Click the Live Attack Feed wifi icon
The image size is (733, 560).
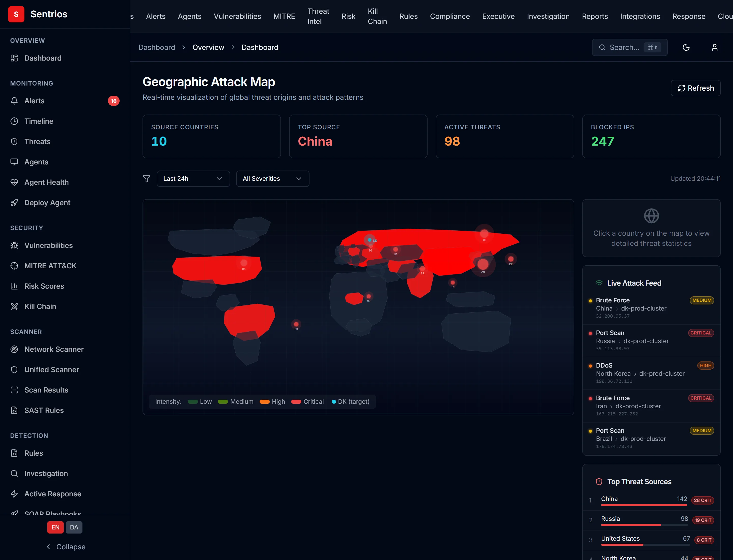(599, 283)
